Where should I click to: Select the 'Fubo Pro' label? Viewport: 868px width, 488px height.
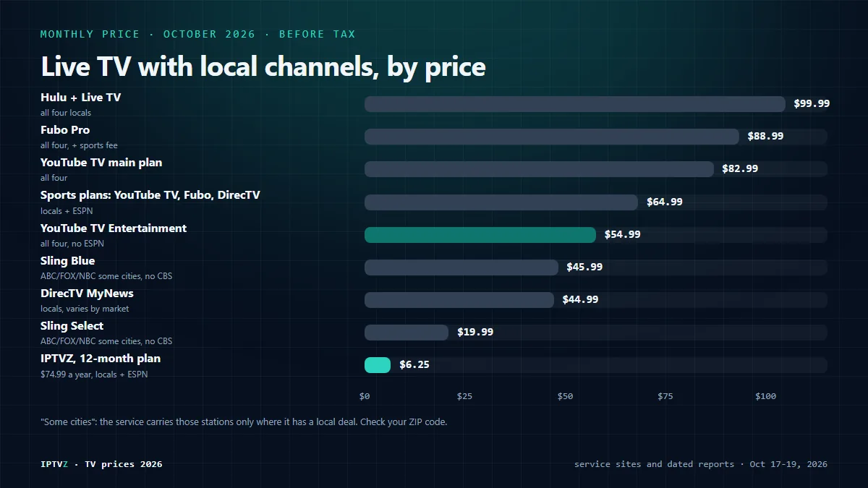point(65,130)
